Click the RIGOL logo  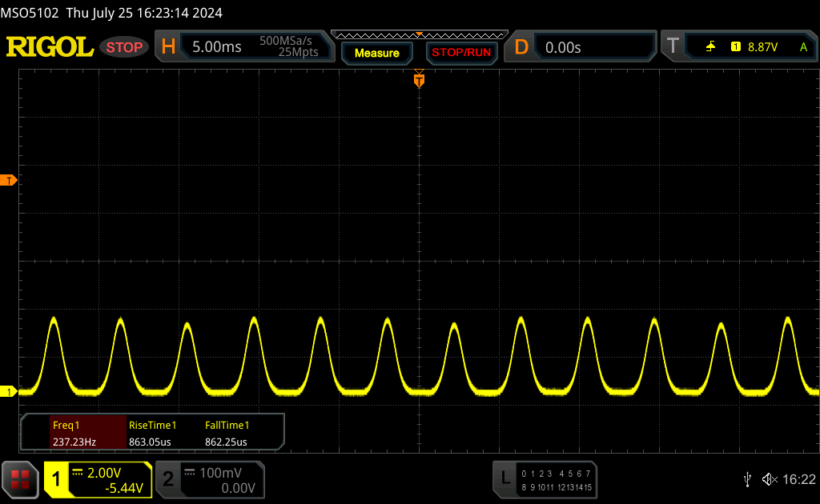click(x=50, y=47)
